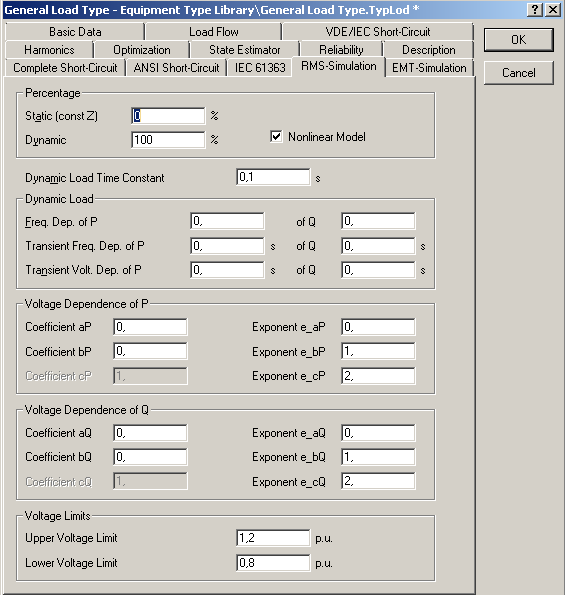Select the RMS-Simulation tab

coord(338,66)
